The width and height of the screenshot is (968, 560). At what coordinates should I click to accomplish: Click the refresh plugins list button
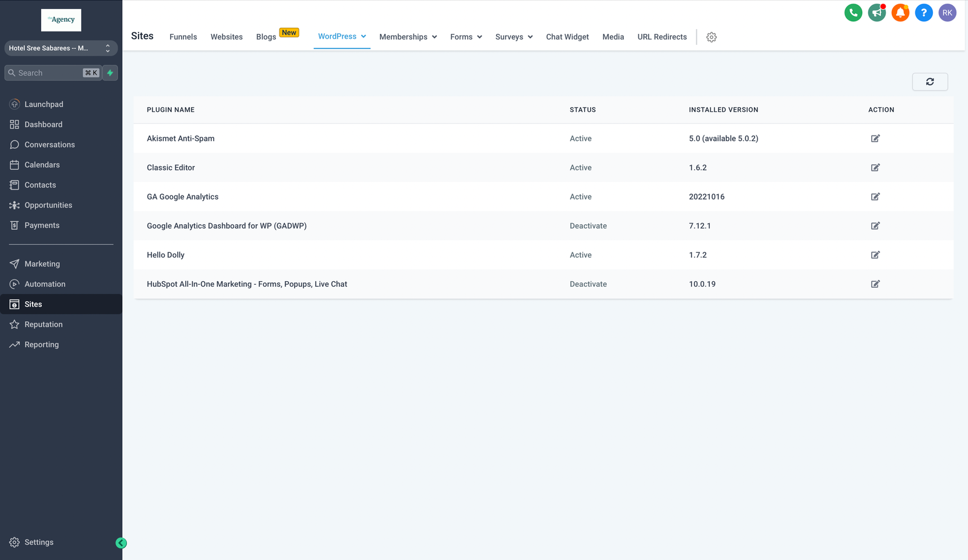click(x=929, y=82)
